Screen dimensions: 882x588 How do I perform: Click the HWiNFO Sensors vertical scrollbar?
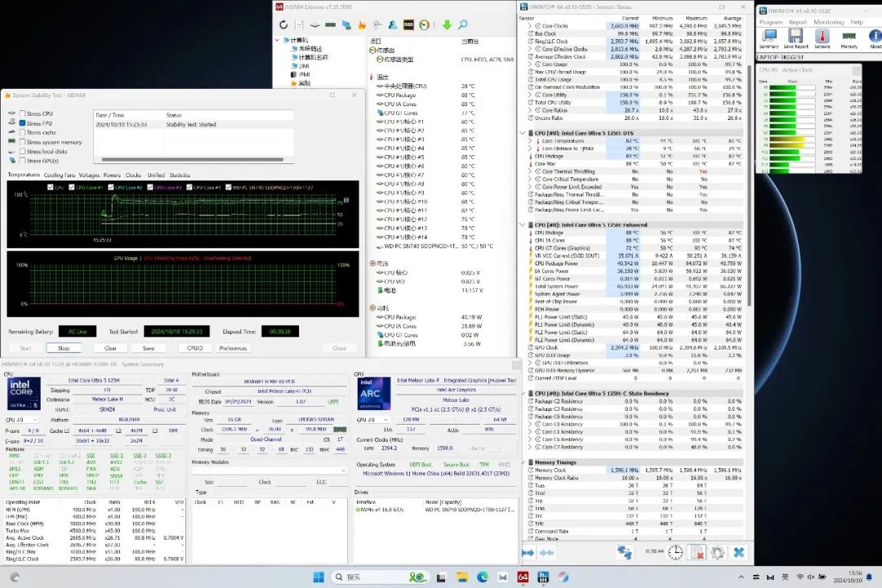tap(749, 185)
